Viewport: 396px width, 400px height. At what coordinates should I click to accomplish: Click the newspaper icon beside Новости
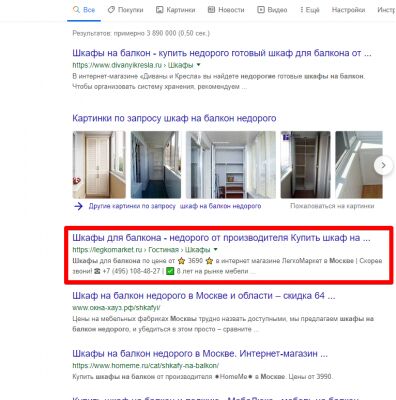point(211,10)
